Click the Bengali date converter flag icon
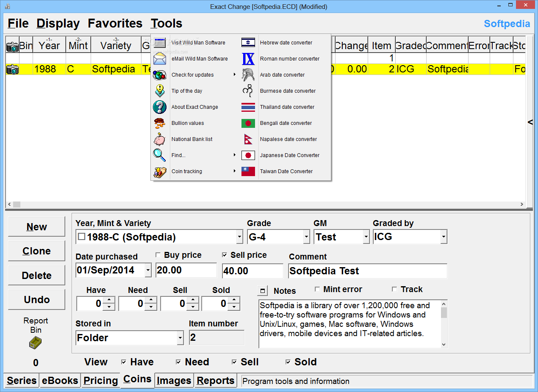 pyautogui.click(x=248, y=123)
